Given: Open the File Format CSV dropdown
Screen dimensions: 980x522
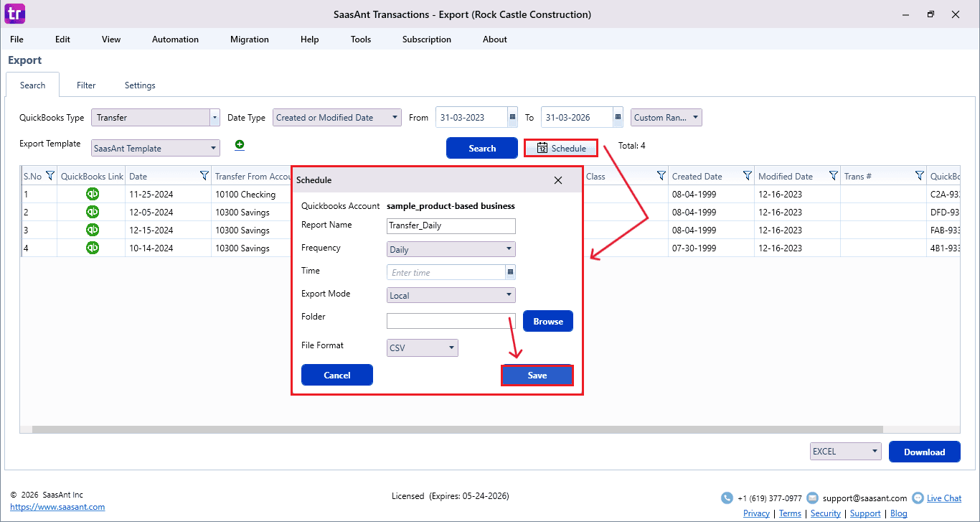Looking at the screenshot, I should pos(451,348).
